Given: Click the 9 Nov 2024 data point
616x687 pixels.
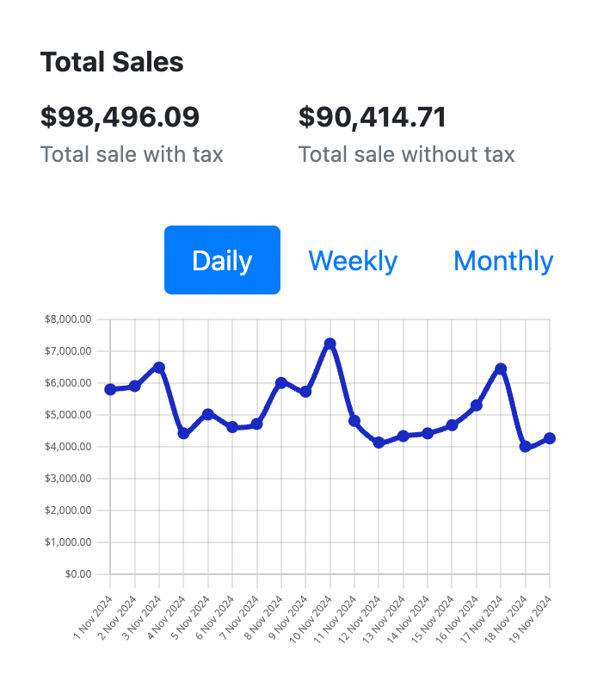Looking at the screenshot, I should 305,392.
